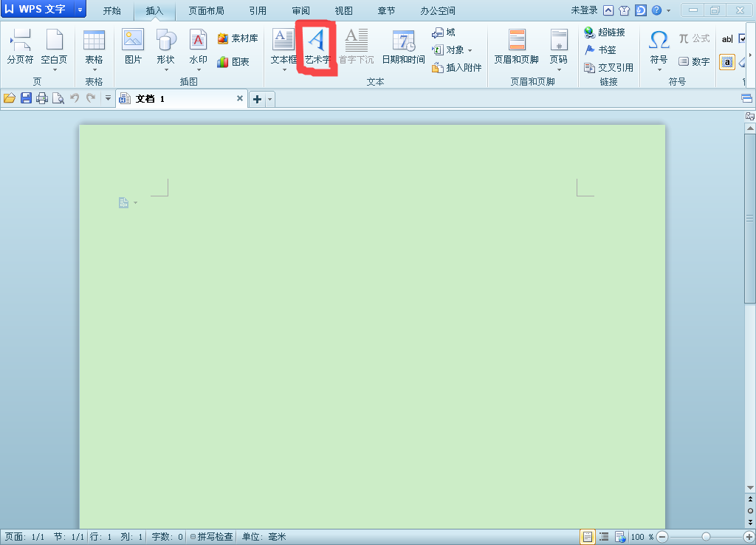Click the WPS 文字 application button
The height and width of the screenshot is (545, 756).
pyautogui.click(x=38, y=10)
